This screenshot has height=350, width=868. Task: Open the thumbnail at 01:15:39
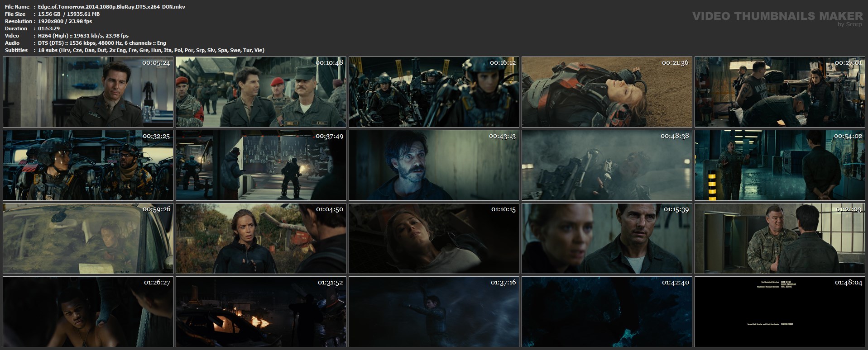[x=607, y=238]
